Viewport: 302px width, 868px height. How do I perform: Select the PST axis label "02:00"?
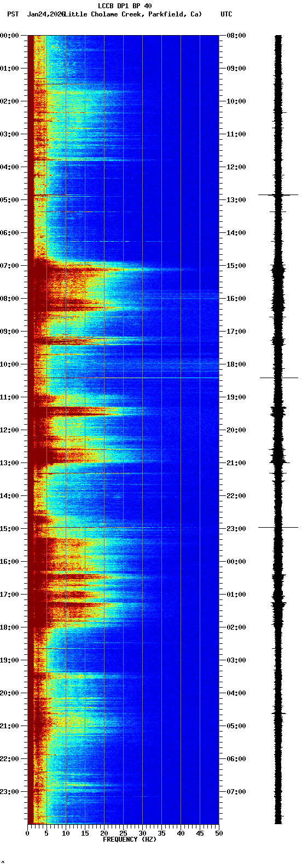[9, 101]
